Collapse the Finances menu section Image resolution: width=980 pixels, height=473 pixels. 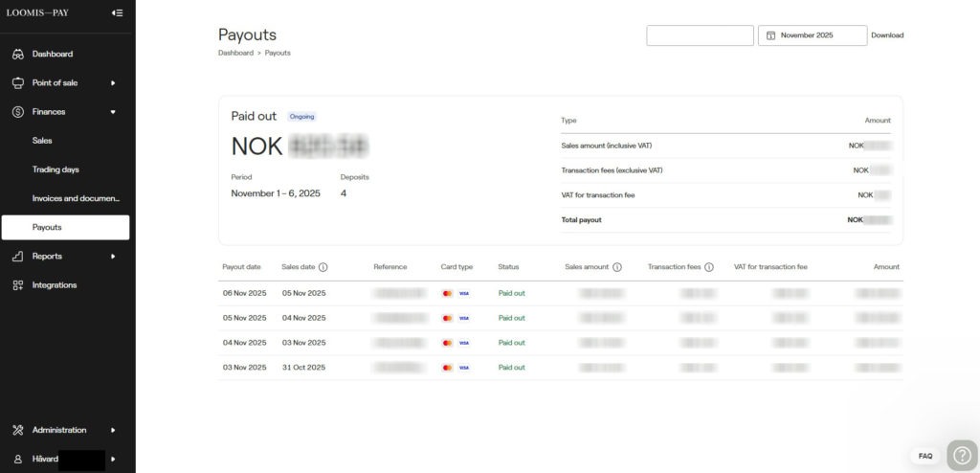(113, 112)
